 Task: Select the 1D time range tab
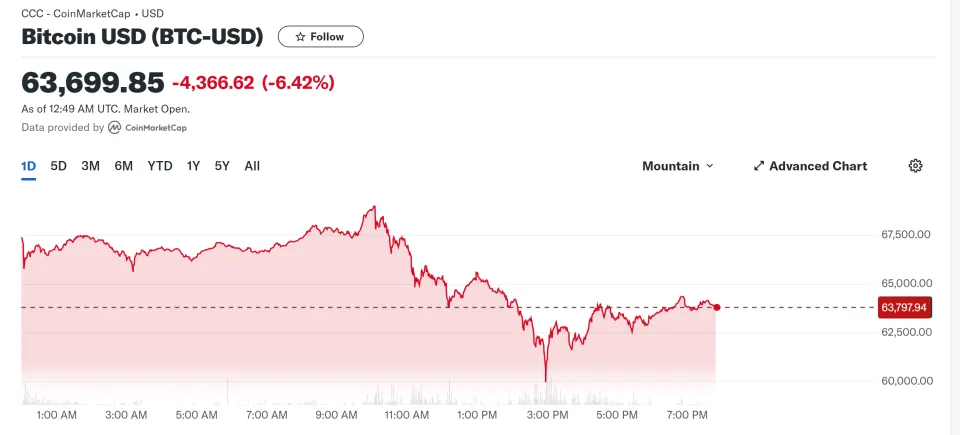[x=29, y=166]
